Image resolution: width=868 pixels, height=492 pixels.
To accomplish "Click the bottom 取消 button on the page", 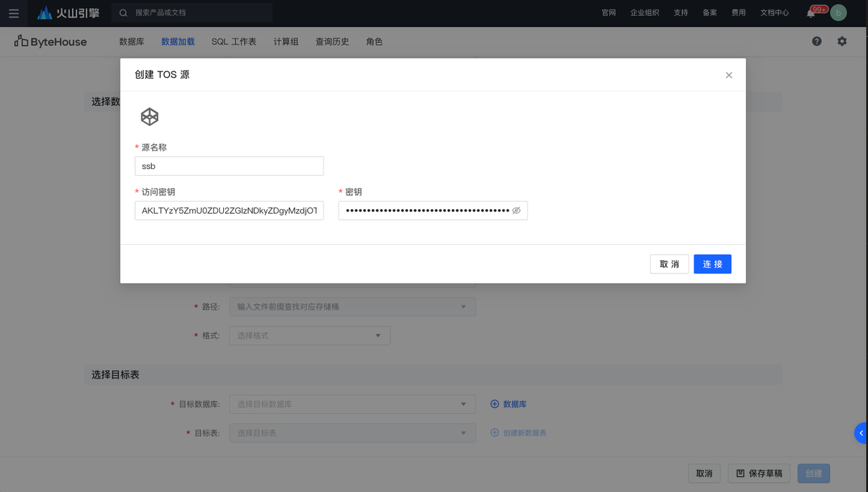I will point(704,473).
